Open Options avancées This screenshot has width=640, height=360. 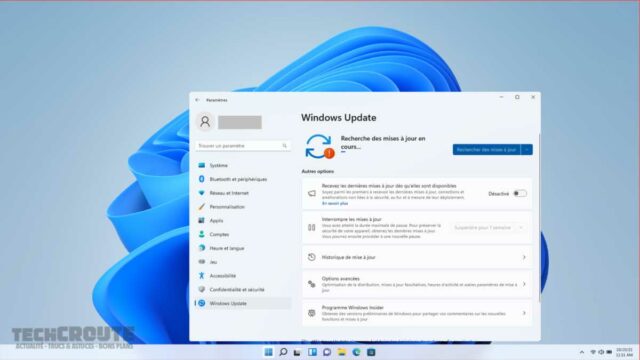coord(417,284)
